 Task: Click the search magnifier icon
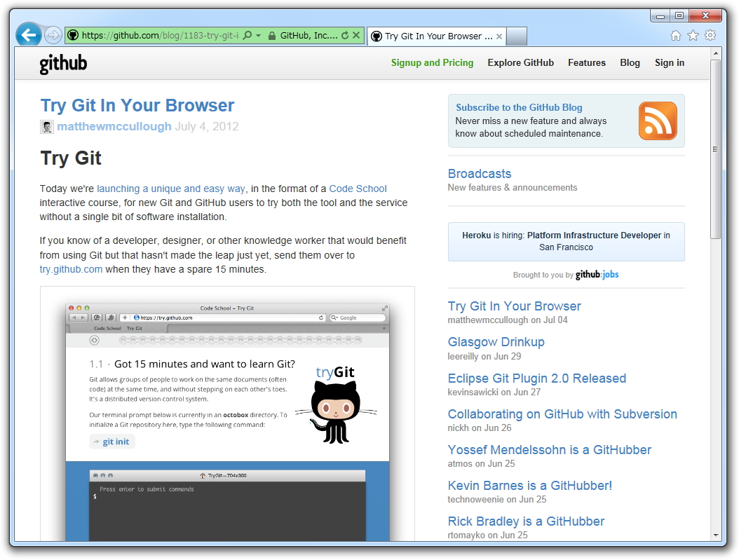coord(247,36)
